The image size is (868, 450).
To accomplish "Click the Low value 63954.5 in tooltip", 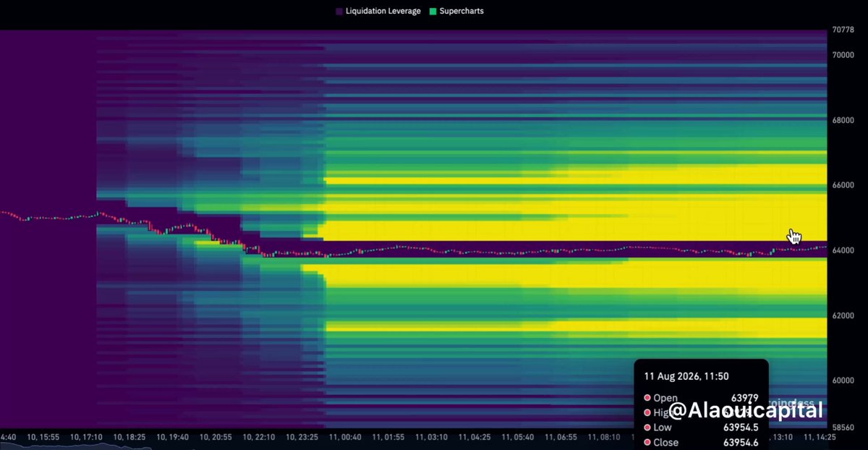I will pyautogui.click(x=741, y=428).
